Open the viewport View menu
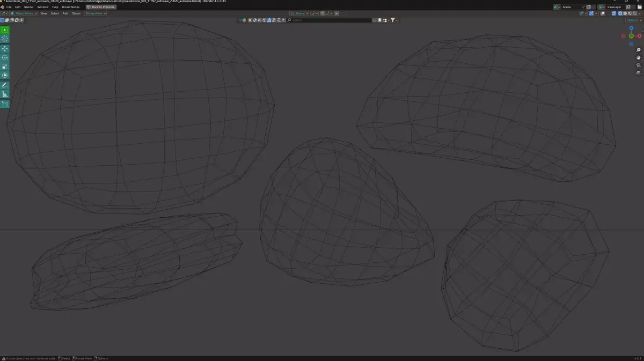Screen dimensions: 644x361 [43, 13]
